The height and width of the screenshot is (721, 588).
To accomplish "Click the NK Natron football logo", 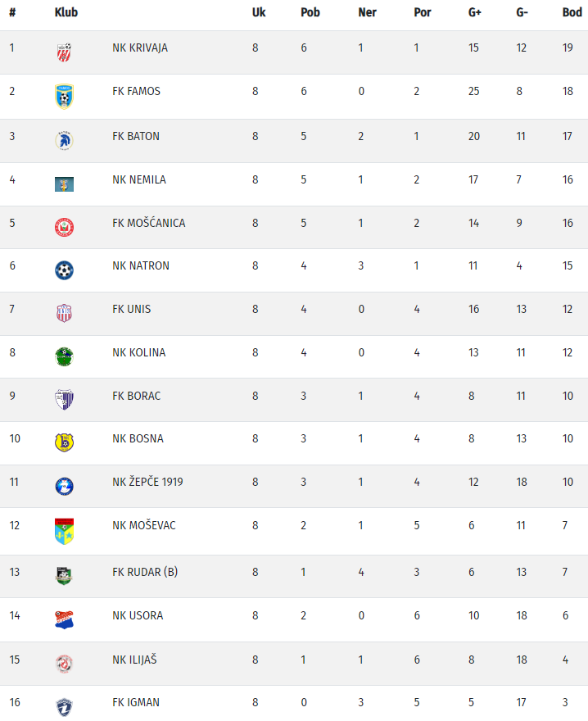I will pyautogui.click(x=64, y=270).
